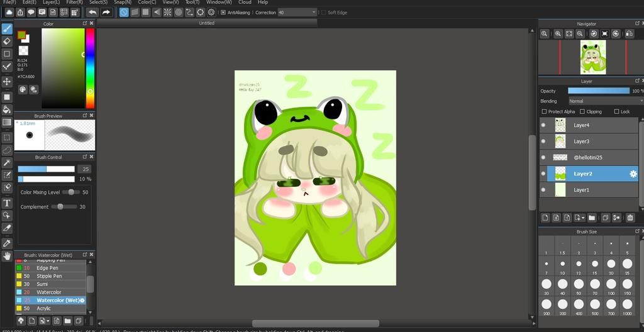
Task: Enable the curve snap icon
Action: (x=189, y=13)
